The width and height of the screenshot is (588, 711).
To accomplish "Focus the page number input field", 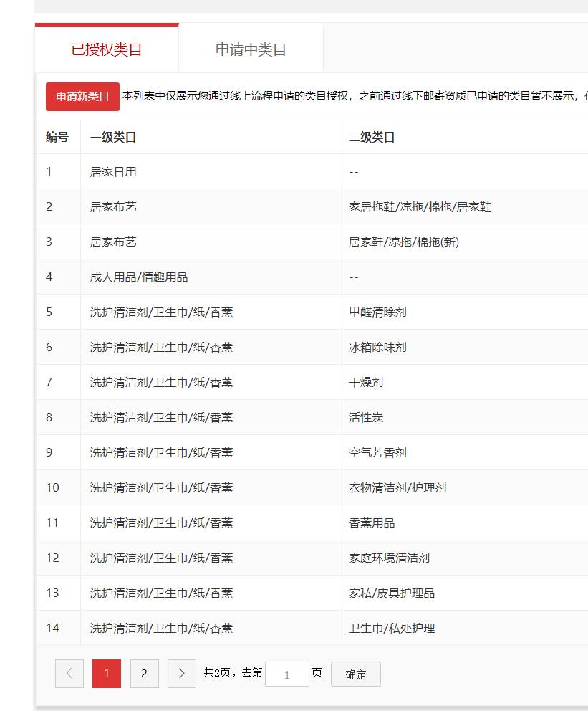I will click(286, 674).
